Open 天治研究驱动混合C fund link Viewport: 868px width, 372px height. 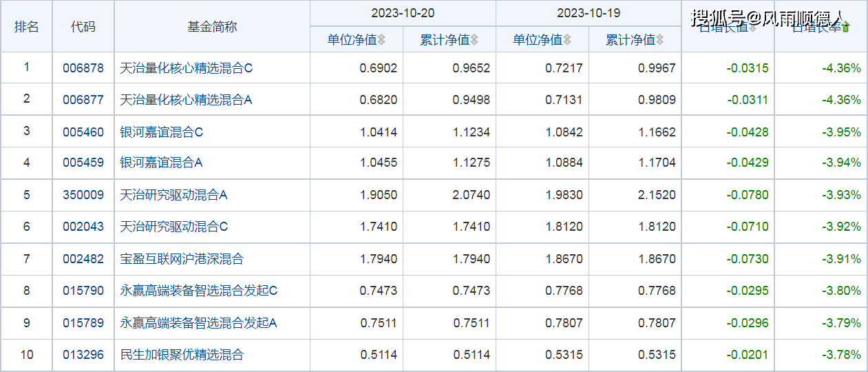point(174,227)
